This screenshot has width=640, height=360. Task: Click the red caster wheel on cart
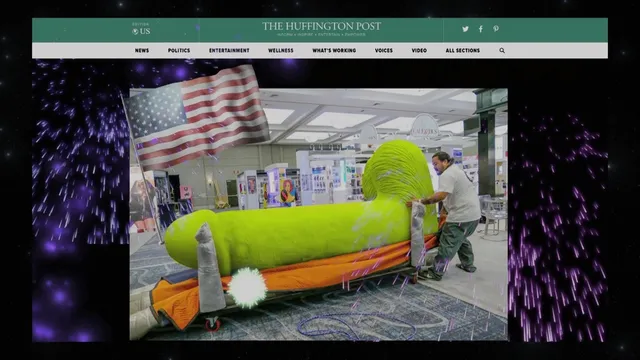pos(213,324)
